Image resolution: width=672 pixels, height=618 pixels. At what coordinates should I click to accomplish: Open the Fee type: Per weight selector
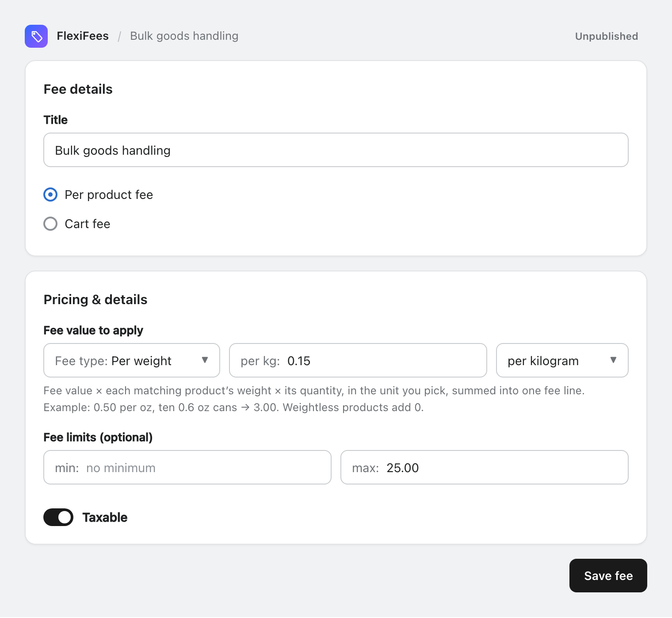pos(132,360)
